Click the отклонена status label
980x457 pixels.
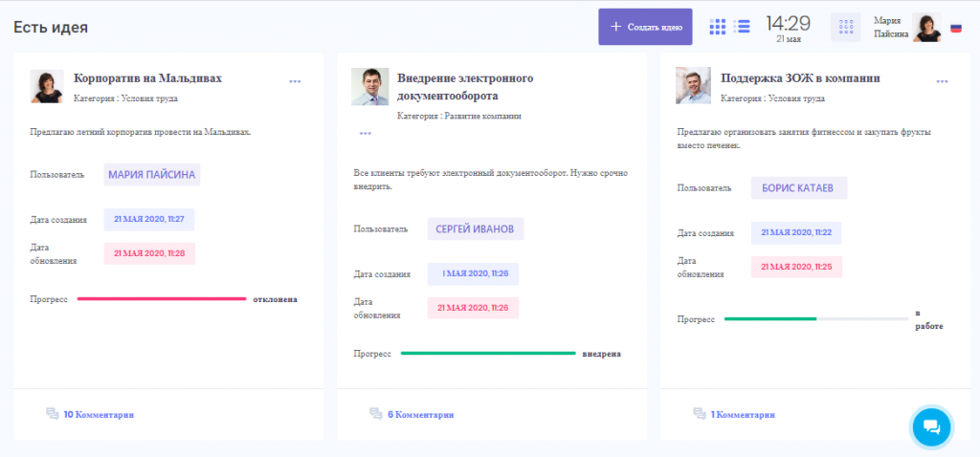[x=275, y=299]
